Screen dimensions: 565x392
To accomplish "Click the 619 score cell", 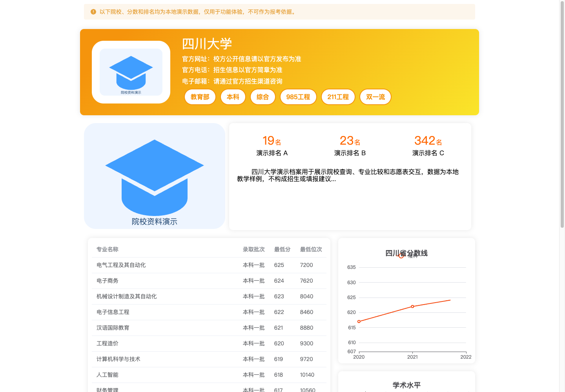I will point(279,359).
